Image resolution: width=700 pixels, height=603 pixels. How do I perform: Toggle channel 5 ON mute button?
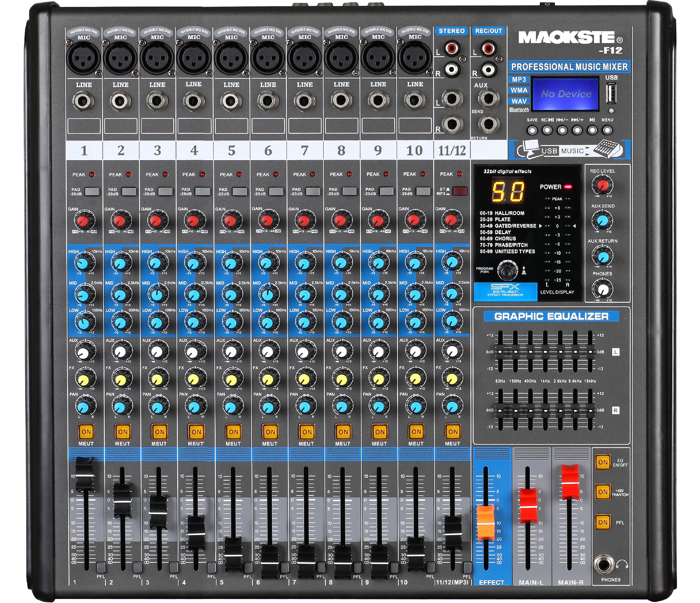[233, 432]
